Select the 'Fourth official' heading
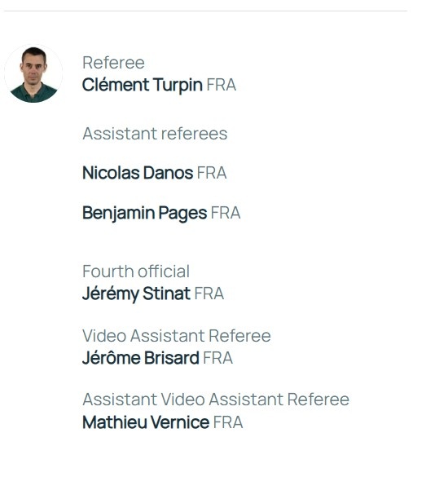This screenshot has width=448, height=477. point(136,272)
